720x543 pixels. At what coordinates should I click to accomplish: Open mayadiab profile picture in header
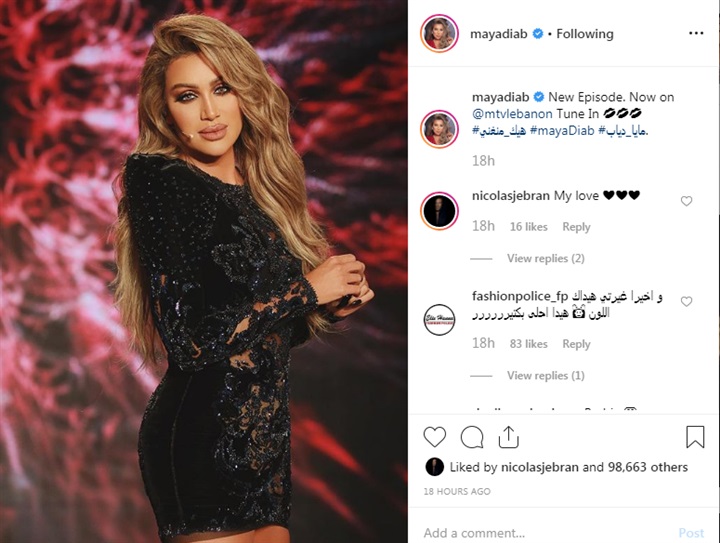click(439, 34)
